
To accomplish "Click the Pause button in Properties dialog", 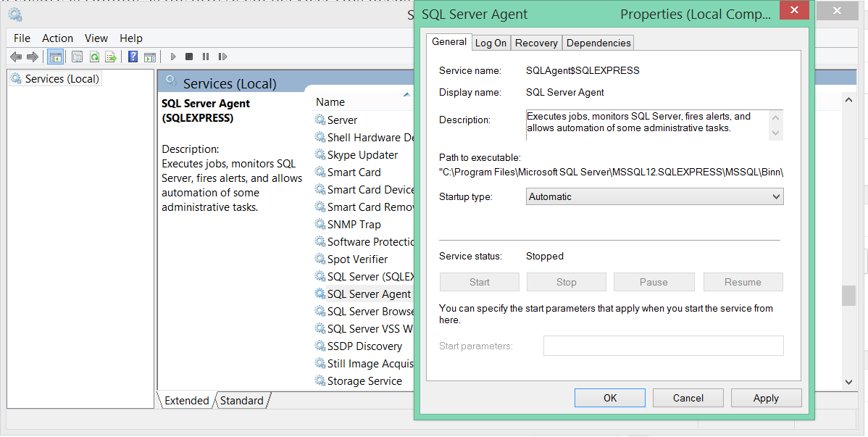I will (x=654, y=282).
